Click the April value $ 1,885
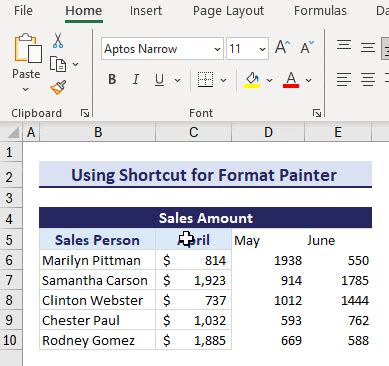Viewport: 389px width, 366px height. pyautogui.click(x=193, y=340)
